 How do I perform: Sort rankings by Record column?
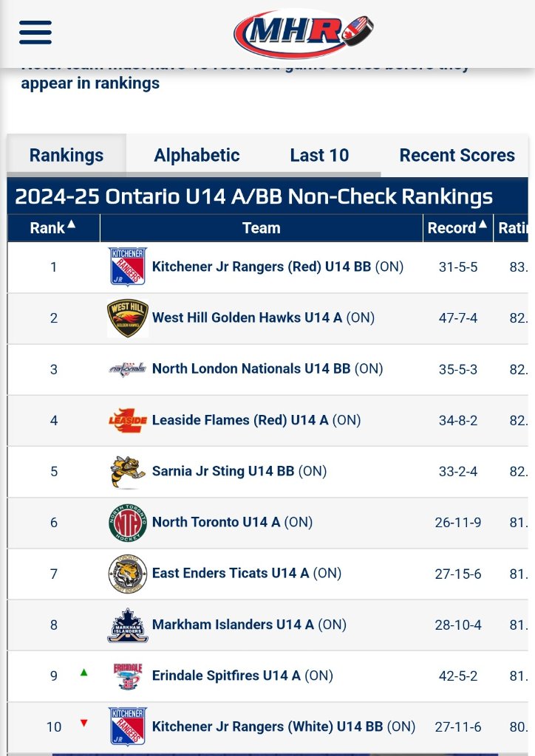tap(457, 227)
